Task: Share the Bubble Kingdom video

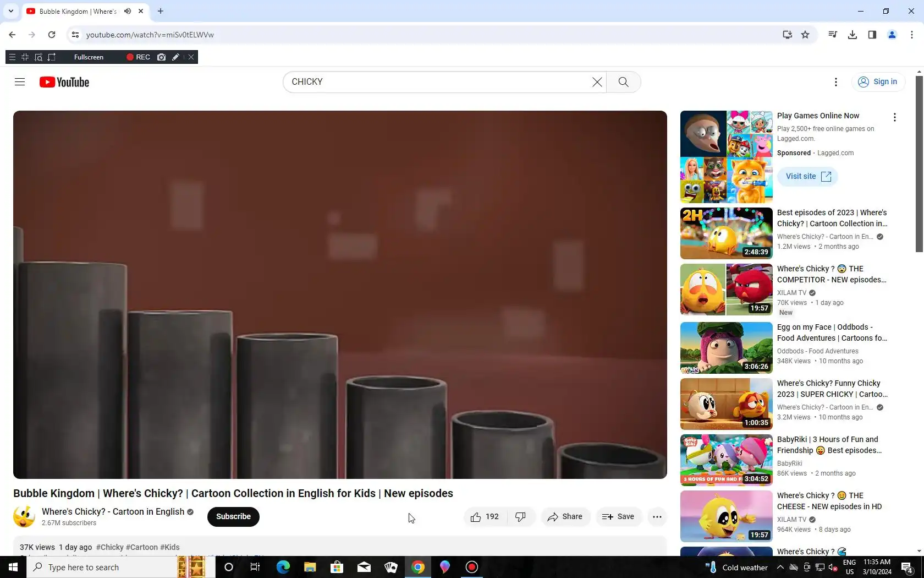Action: pos(565,517)
